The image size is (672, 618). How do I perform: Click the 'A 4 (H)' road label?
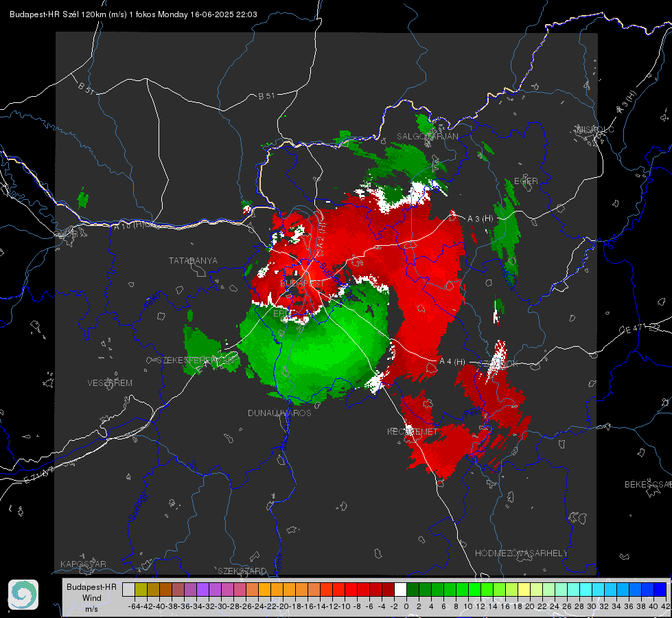tap(452, 362)
